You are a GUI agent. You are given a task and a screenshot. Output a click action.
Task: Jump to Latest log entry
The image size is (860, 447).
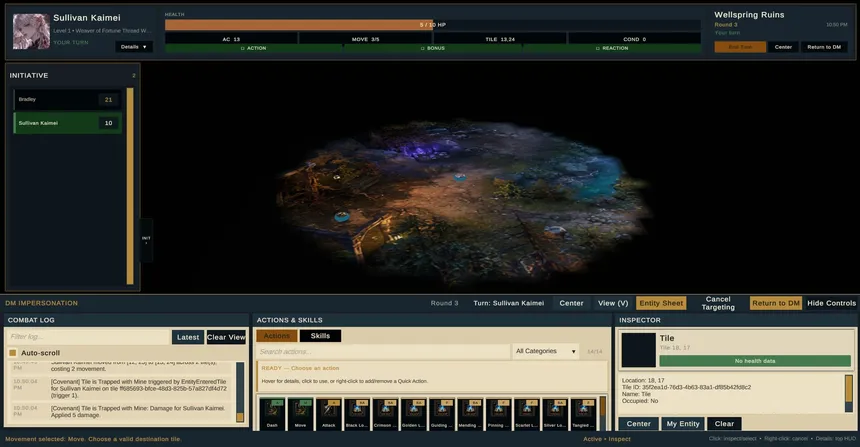(188, 337)
